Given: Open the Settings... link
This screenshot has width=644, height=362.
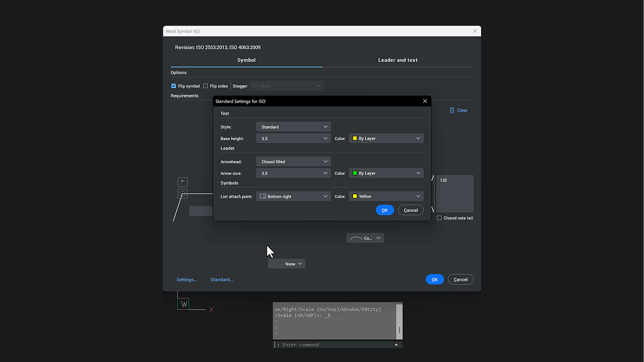Looking at the screenshot, I should point(187,279).
